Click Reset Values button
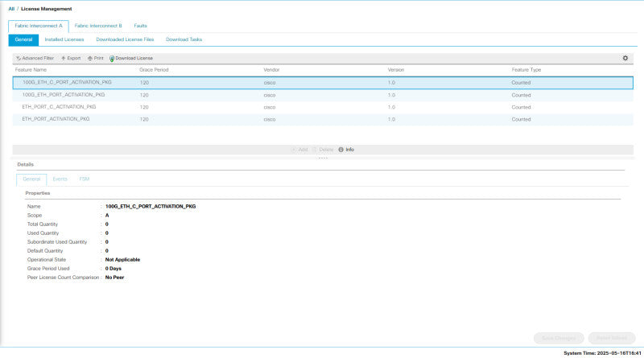The height and width of the screenshot is (358, 644). [612, 339]
